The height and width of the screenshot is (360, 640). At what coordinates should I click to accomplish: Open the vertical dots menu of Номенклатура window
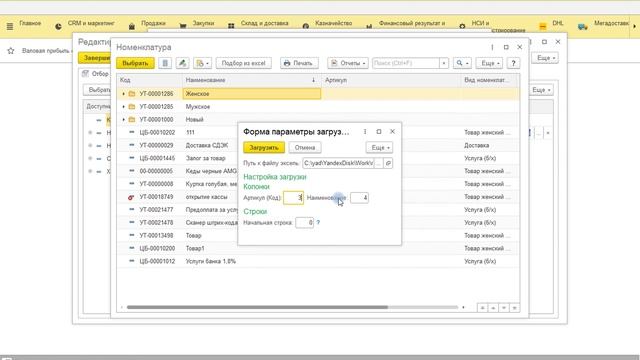(x=492, y=47)
